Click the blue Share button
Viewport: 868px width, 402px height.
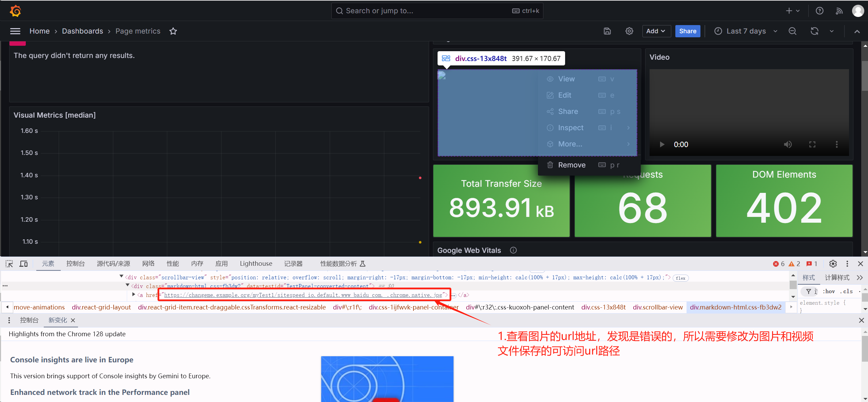[688, 31]
